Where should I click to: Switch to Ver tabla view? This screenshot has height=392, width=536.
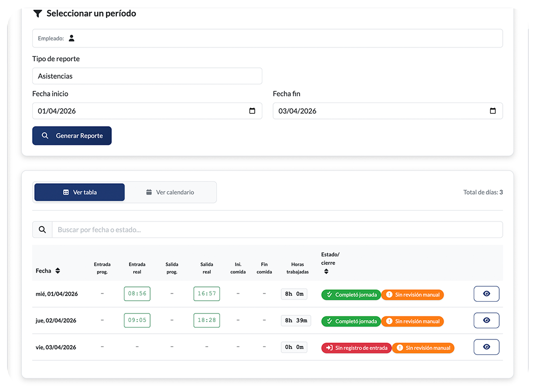[x=80, y=192]
